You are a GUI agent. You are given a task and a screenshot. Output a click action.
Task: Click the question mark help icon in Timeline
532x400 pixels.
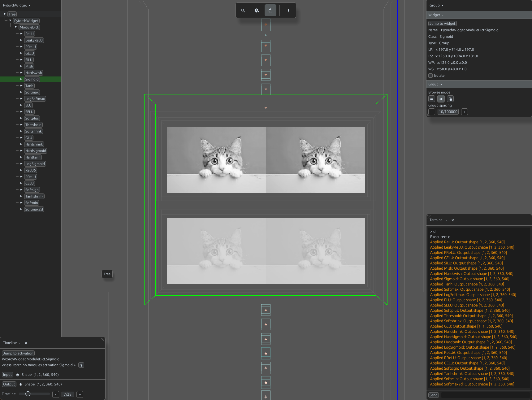click(x=81, y=365)
